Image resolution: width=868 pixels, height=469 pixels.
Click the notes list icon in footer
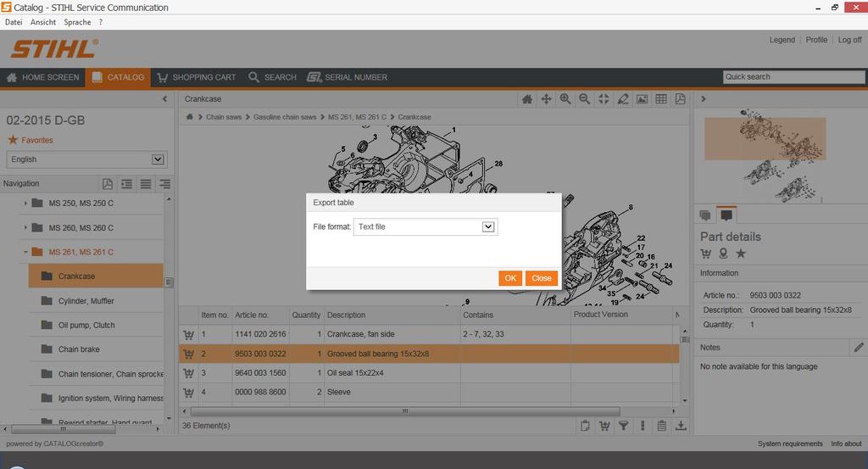click(x=661, y=425)
